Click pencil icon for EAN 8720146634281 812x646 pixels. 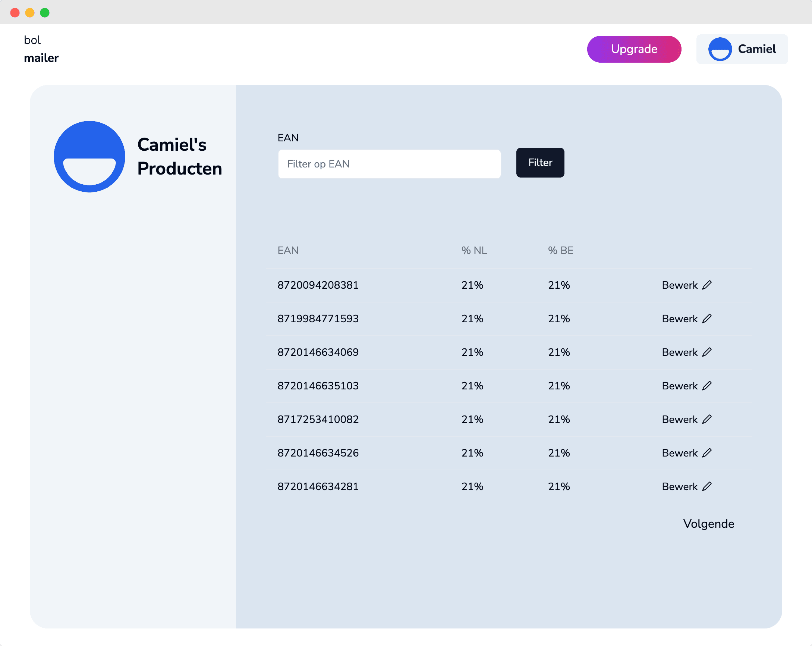[707, 486]
